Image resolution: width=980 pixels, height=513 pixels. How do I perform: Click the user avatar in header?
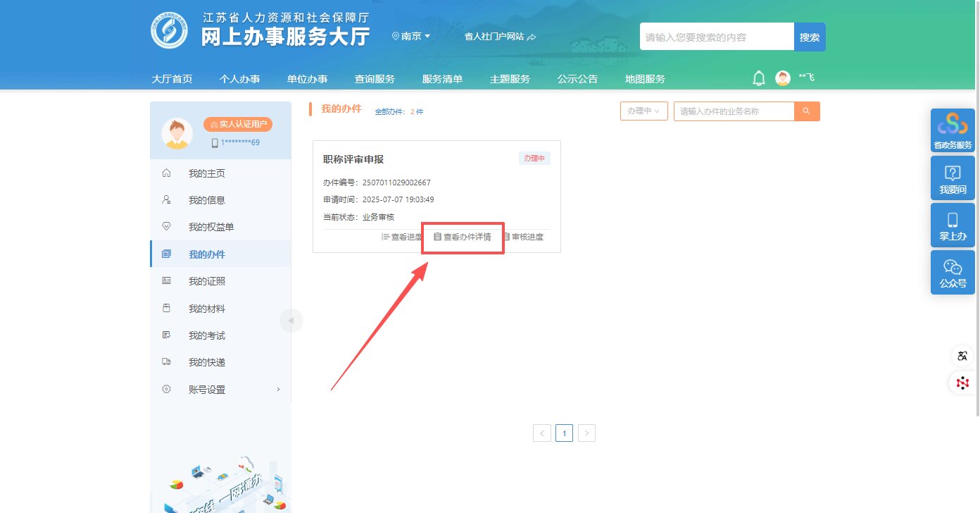click(x=783, y=78)
